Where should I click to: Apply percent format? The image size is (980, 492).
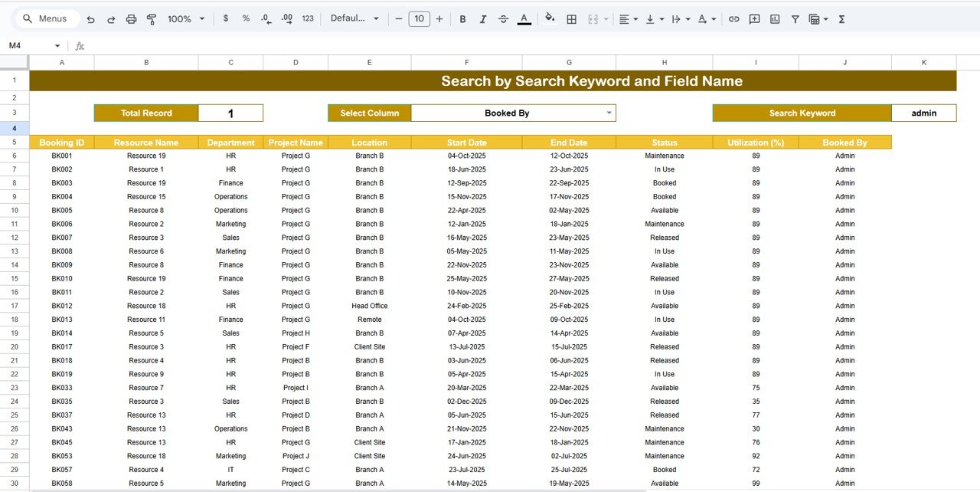click(245, 18)
